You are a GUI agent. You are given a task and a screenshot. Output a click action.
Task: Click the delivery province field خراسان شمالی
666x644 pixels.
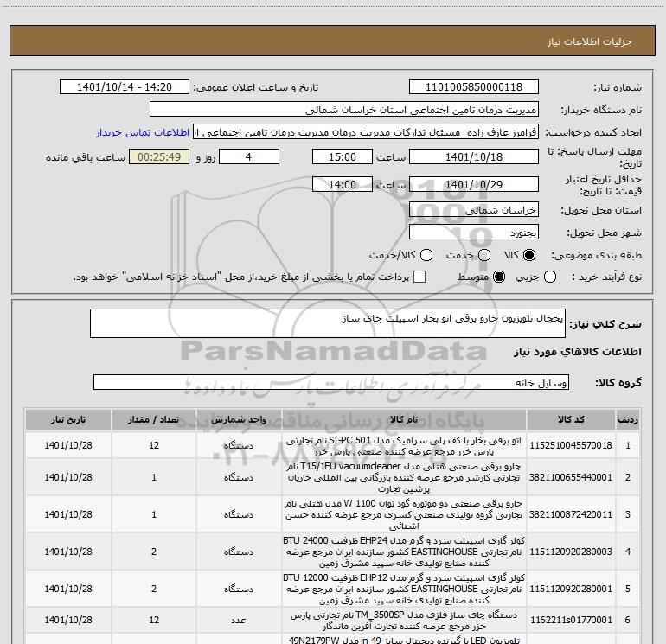point(474,210)
